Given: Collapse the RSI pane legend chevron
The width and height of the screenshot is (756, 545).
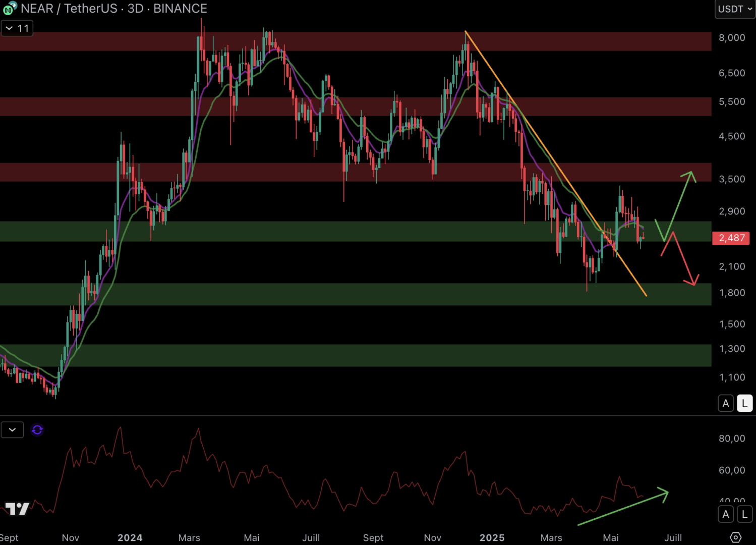Looking at the screenshot, I should click(13, 429).
